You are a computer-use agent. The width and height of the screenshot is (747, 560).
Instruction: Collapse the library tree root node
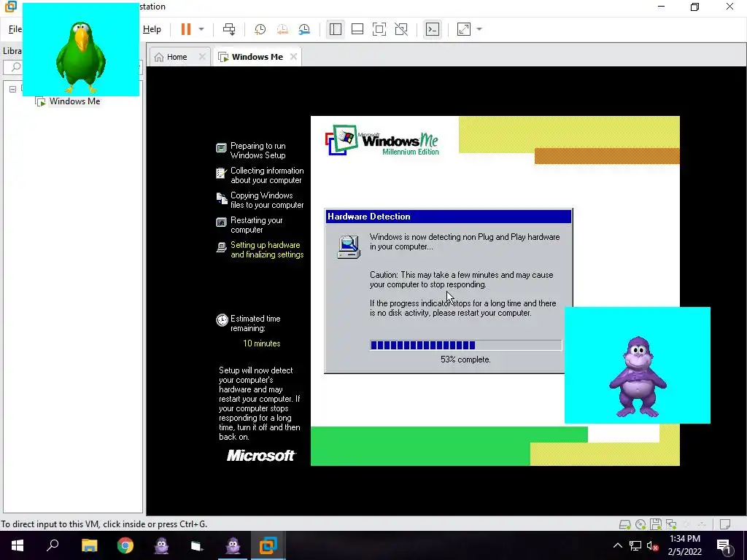coord(13,89)
